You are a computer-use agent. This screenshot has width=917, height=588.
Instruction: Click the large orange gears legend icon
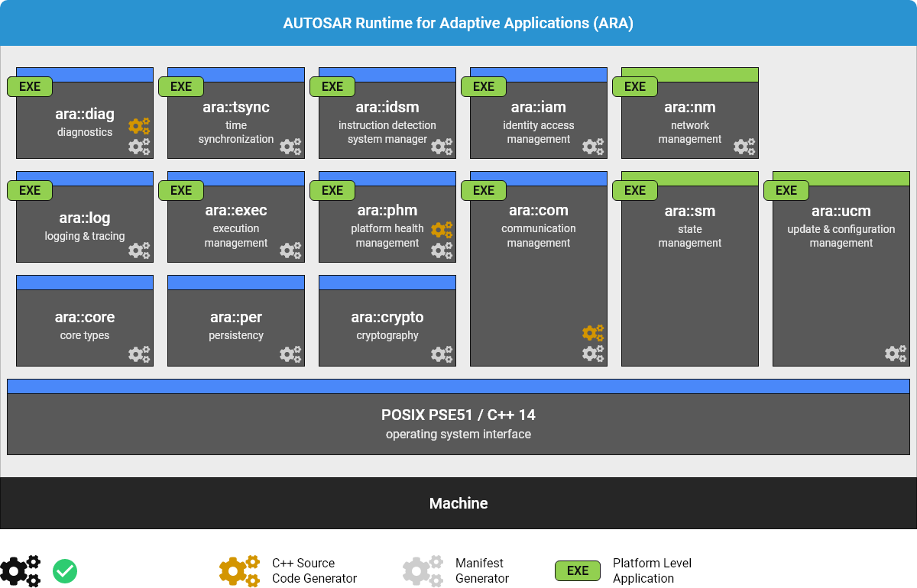coord(239,570)
